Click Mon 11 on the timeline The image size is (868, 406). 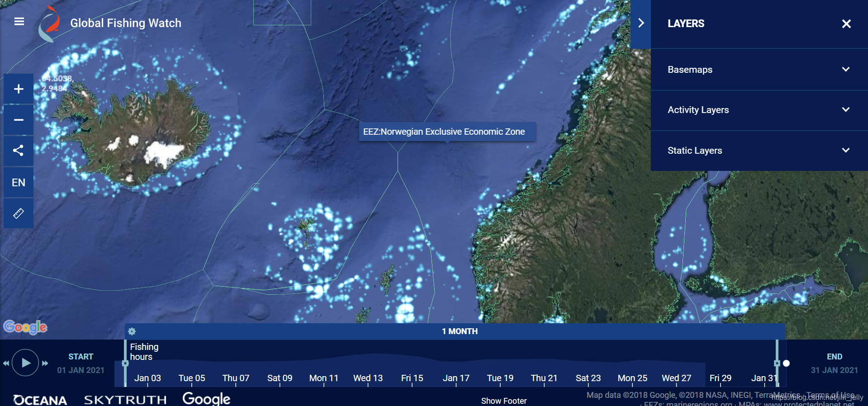click(x=323, y=378)
